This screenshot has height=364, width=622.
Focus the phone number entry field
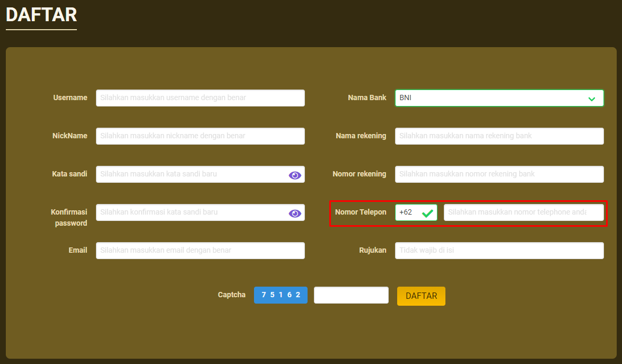(523, 212)
